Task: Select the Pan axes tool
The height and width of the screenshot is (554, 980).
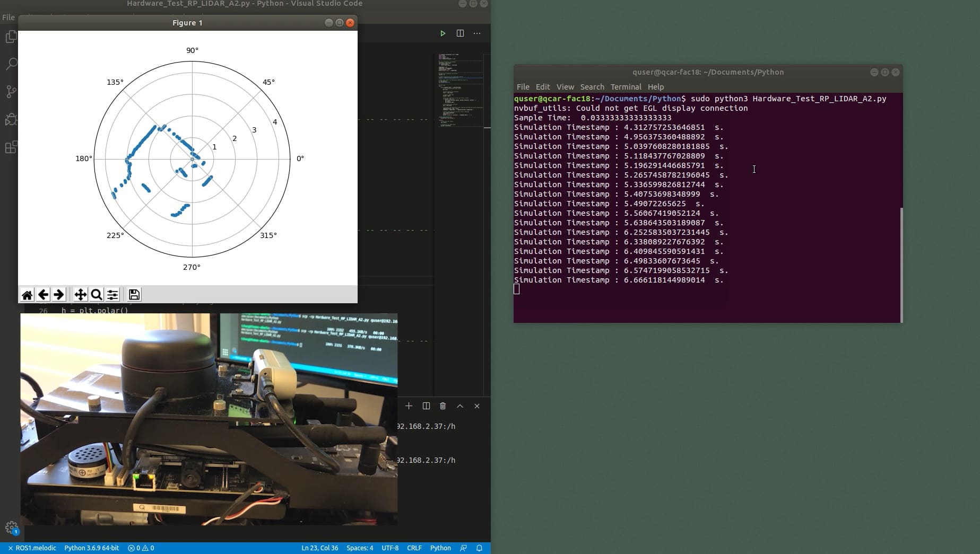Action: tap(80, 295)
